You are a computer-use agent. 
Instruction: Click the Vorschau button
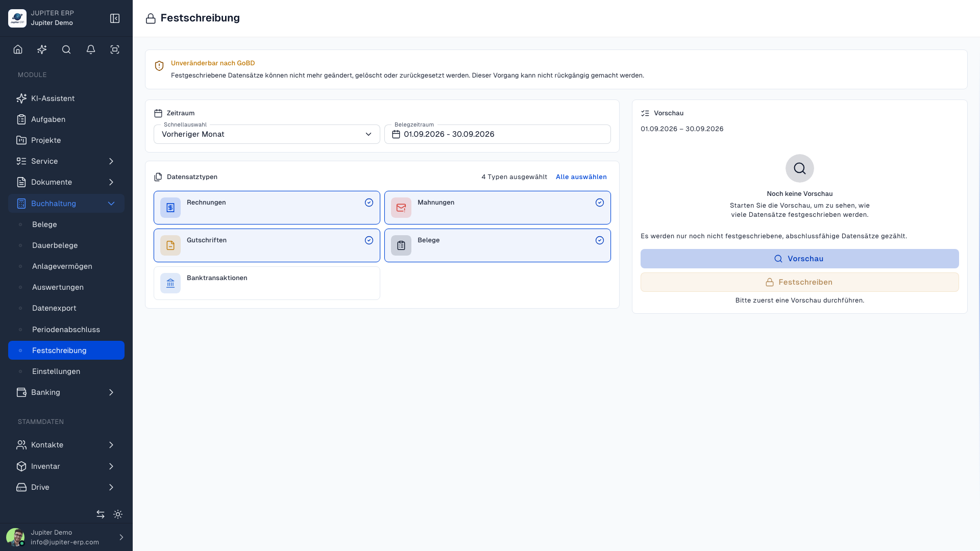(800, 259)
